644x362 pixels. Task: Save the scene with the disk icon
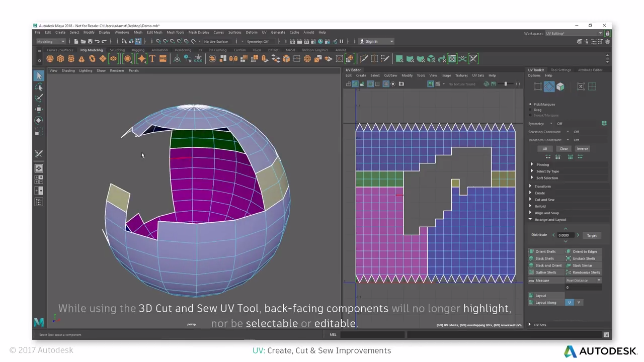(x=90, y=42)
